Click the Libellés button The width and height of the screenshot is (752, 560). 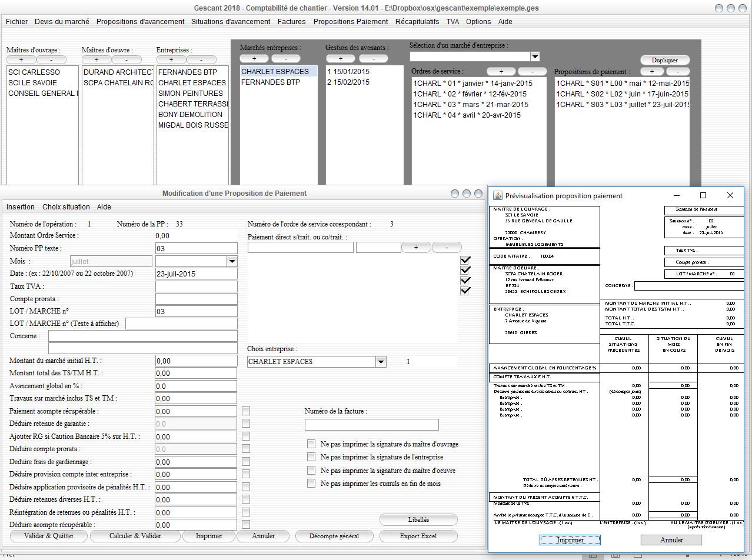pyautogui.click(x=418, y=519)
